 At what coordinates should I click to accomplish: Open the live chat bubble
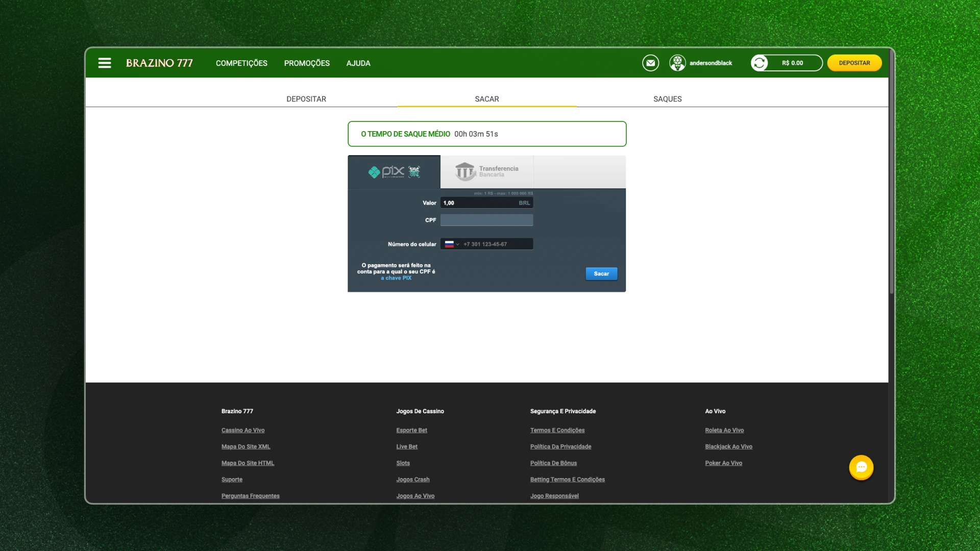[861, 467]
